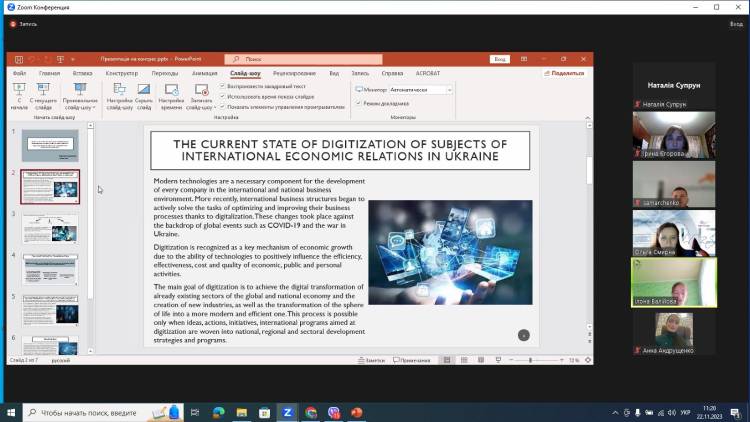Toggle presenter view checkbox (Режим докладчика)

point(359,103)
